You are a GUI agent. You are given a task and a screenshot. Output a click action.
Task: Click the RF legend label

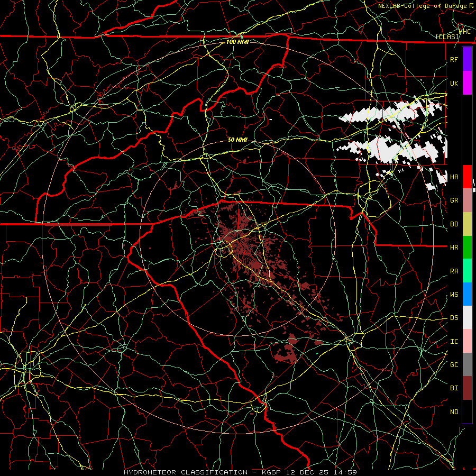tap(454, 59)
